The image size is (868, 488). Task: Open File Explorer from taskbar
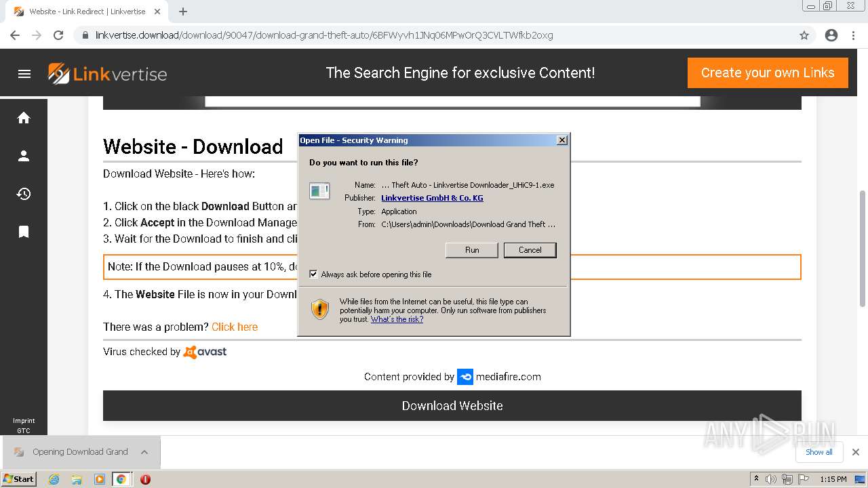77,479
